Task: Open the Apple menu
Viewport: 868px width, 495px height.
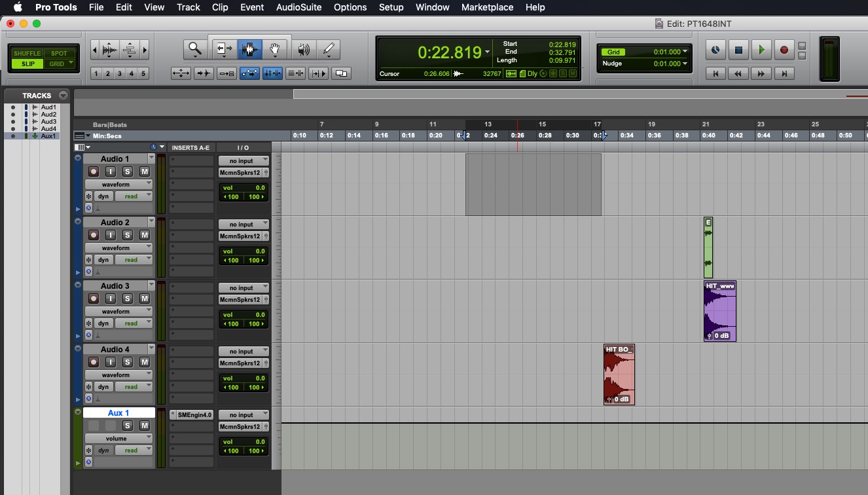Action: point(18,7)
